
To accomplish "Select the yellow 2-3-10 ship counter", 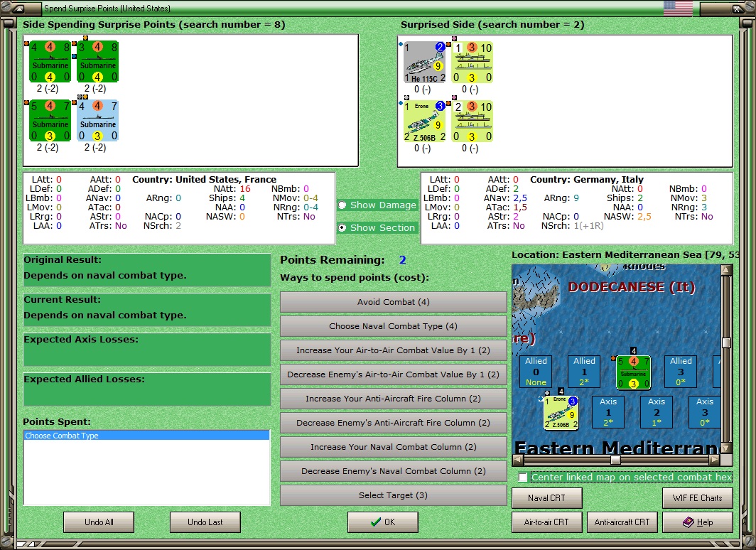I will 472,121.
